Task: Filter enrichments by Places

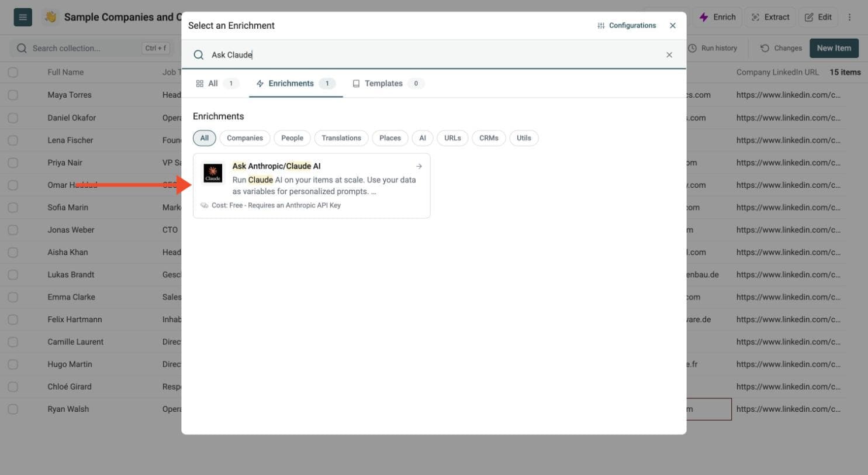Action: [390, 138]
